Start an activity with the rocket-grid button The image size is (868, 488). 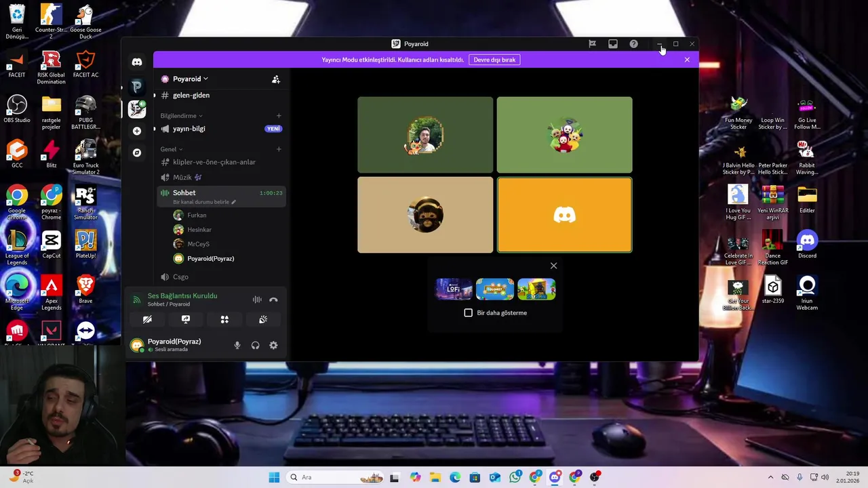(x=224, y=319)
